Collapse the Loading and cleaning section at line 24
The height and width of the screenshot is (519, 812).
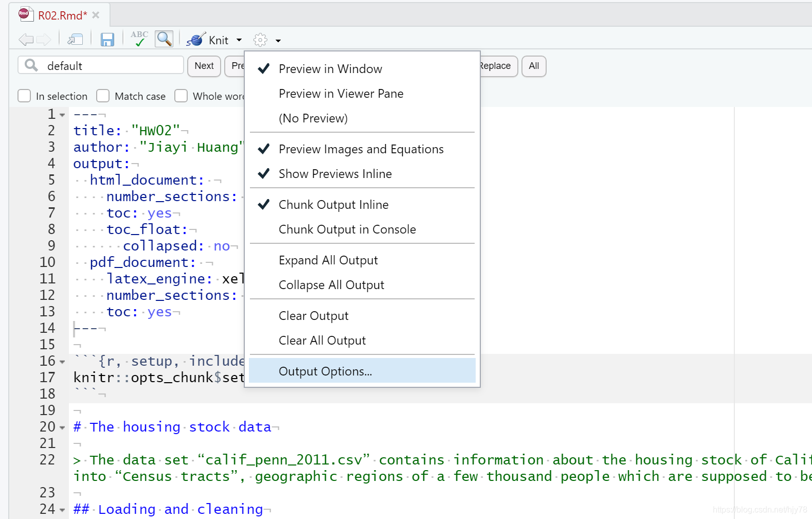pyautogui.click(x=62, y=510)
